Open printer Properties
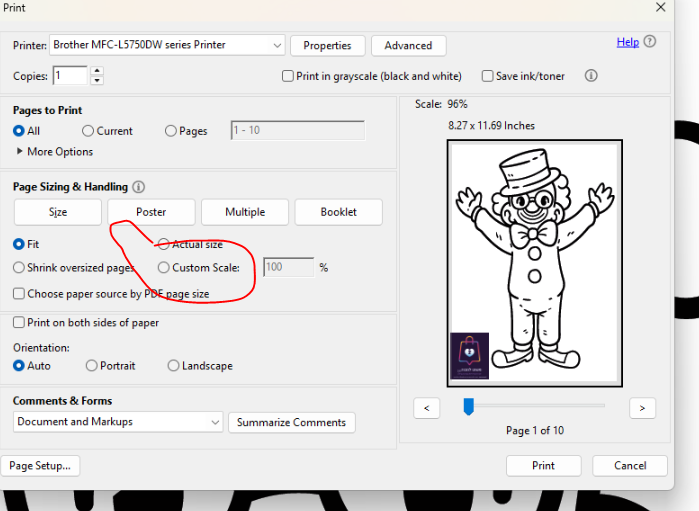The image size is (699, 511). point(328,45)
